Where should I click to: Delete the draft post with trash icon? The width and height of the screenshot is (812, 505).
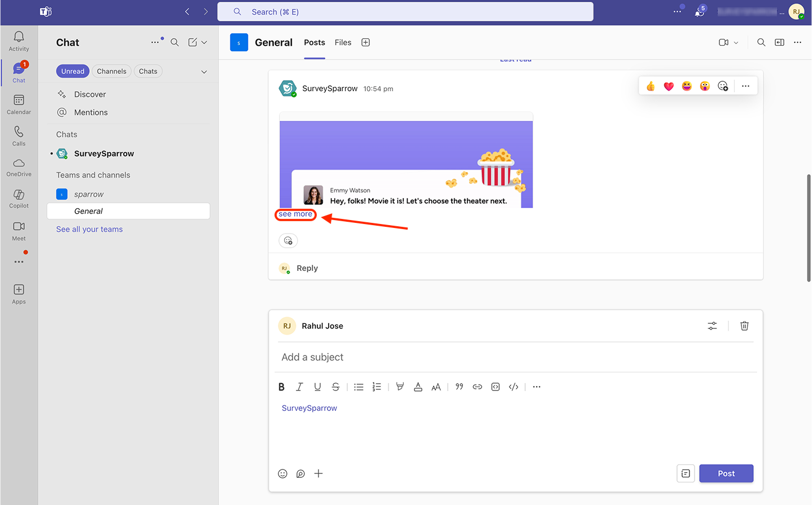744,326
